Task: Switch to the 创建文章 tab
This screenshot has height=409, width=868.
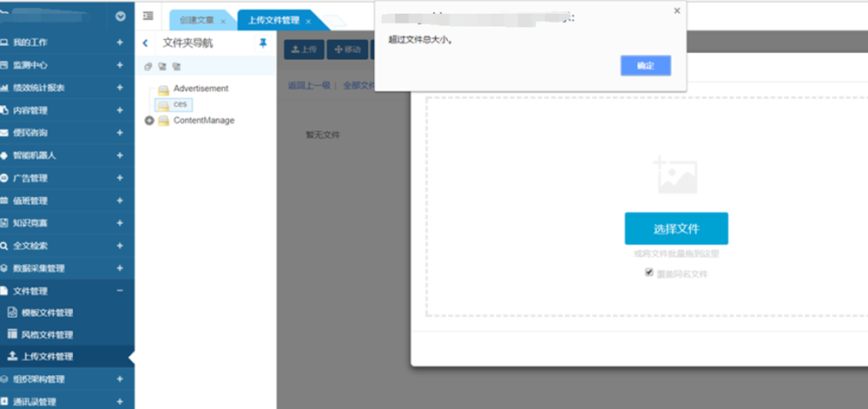Action: tap(197, 21)
